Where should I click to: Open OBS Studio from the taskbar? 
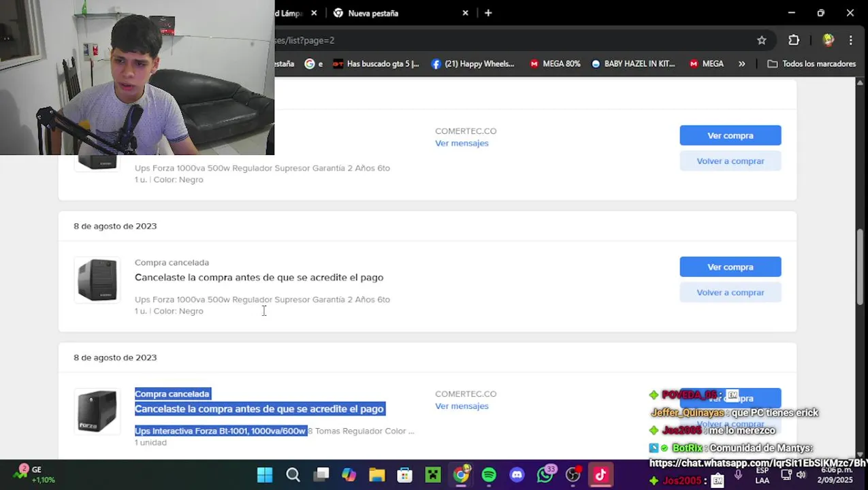point(573,474)
